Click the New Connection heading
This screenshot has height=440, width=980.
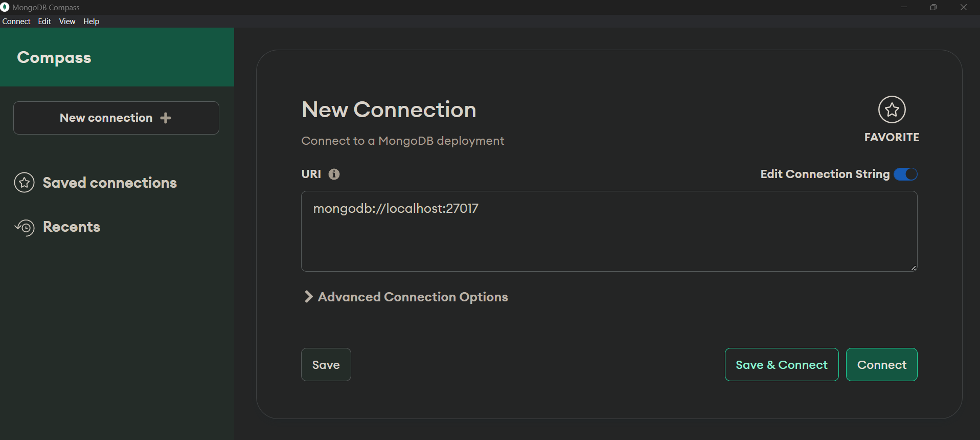389,109
